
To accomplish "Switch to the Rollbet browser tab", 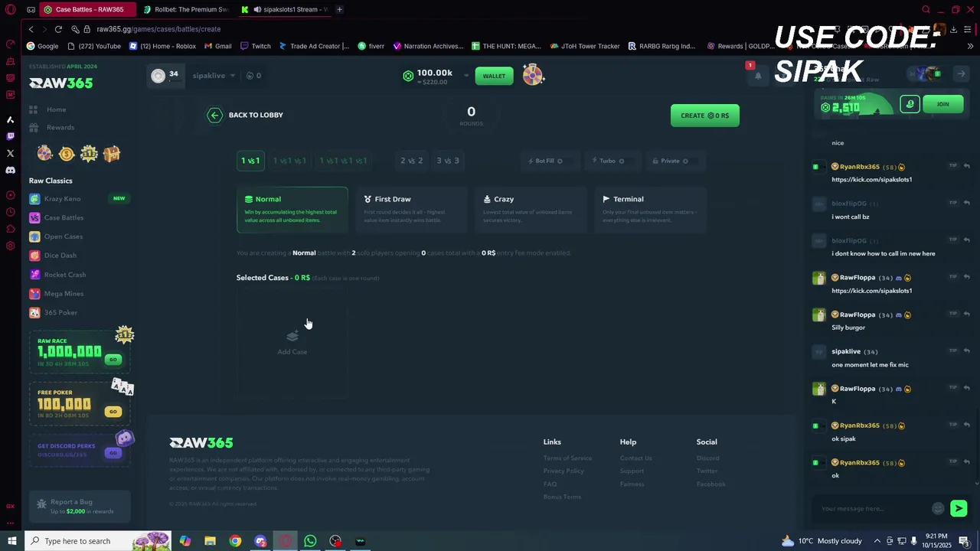I will (x=187, y=10).
